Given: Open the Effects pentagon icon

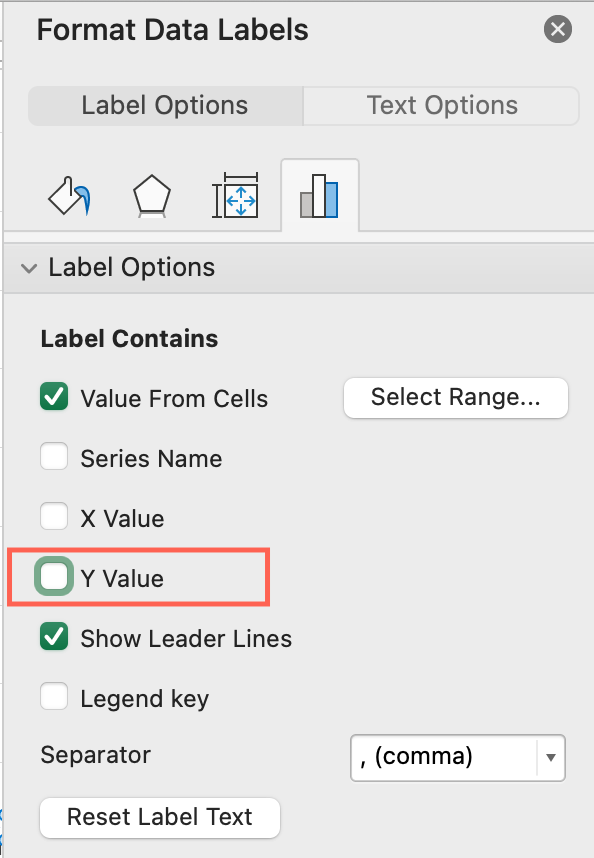Looking at the screenshot, I should click(x=152, y=196).
